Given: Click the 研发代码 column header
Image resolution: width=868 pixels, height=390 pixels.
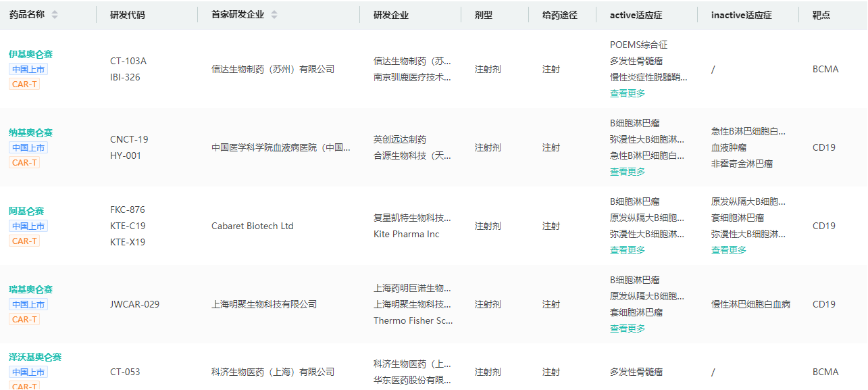Looking at the screenshot, I should click(x=128, y=15).
